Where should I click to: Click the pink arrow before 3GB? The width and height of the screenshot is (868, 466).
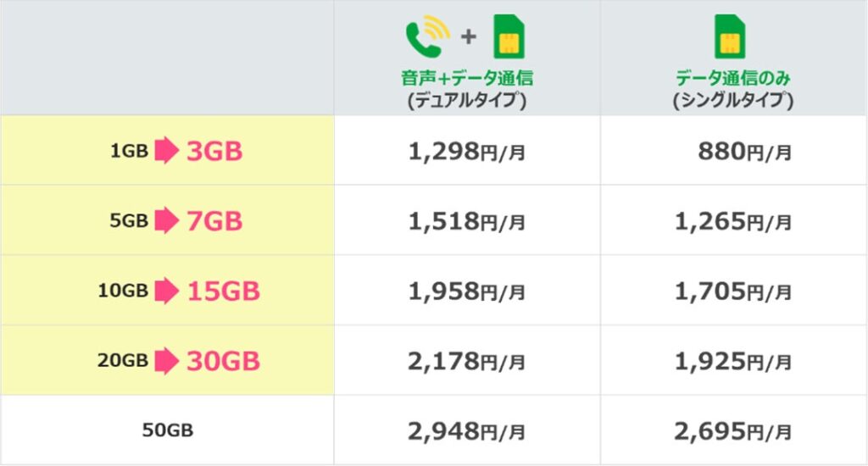point(166,152)
